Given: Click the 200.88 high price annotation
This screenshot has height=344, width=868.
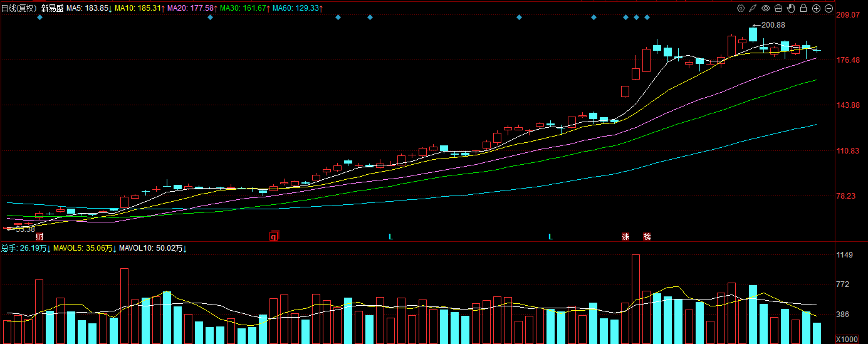Looking at the screenshot, I should click(x=773, y=25).
